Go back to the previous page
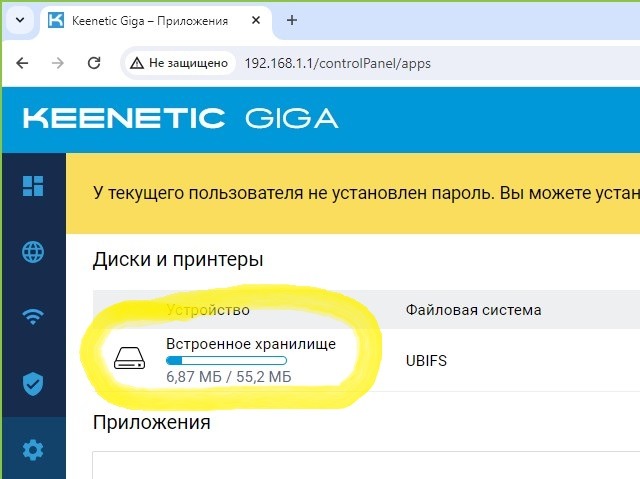This screenshot has width=640, height=479. (x=22, y=63)
